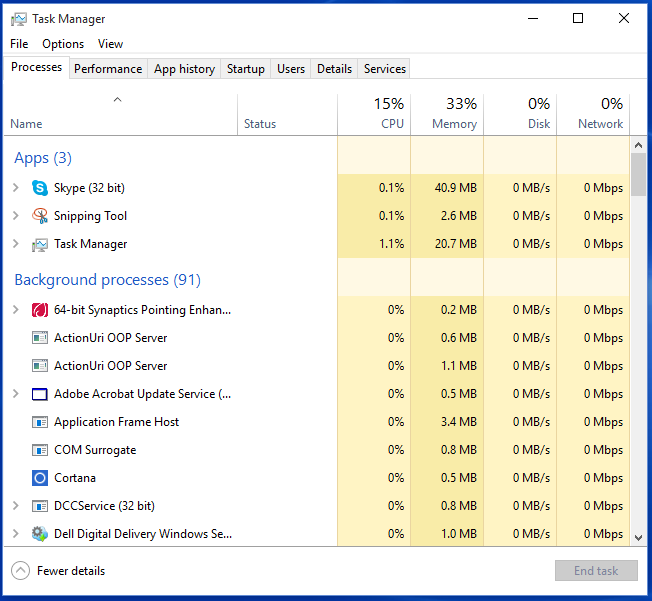
Task: Sort by the Name column header
Action: coord(121,115)
